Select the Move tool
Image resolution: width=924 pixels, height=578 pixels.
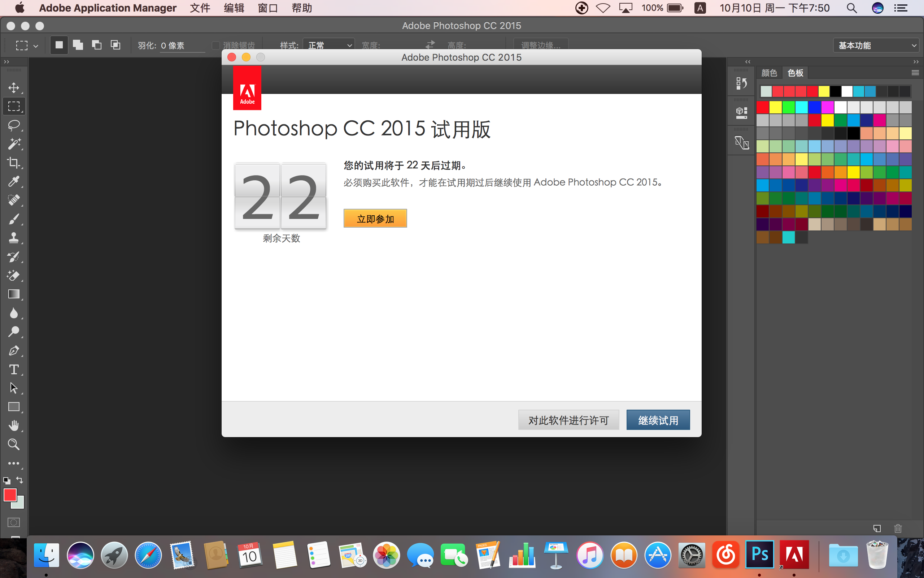[14, 87]
